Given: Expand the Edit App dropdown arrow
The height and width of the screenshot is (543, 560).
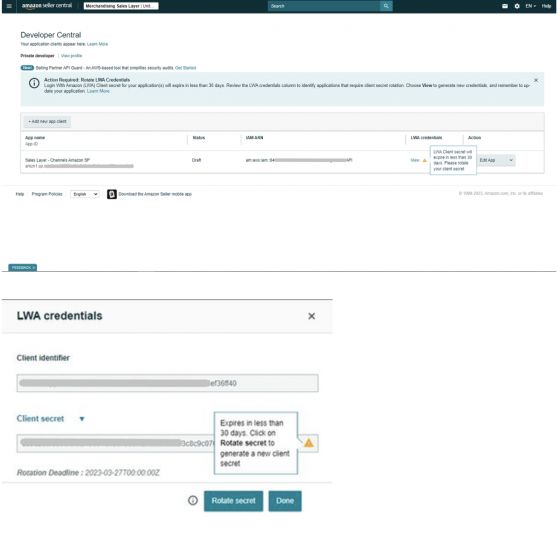Looking at the screenshot, I should (511, 160).
